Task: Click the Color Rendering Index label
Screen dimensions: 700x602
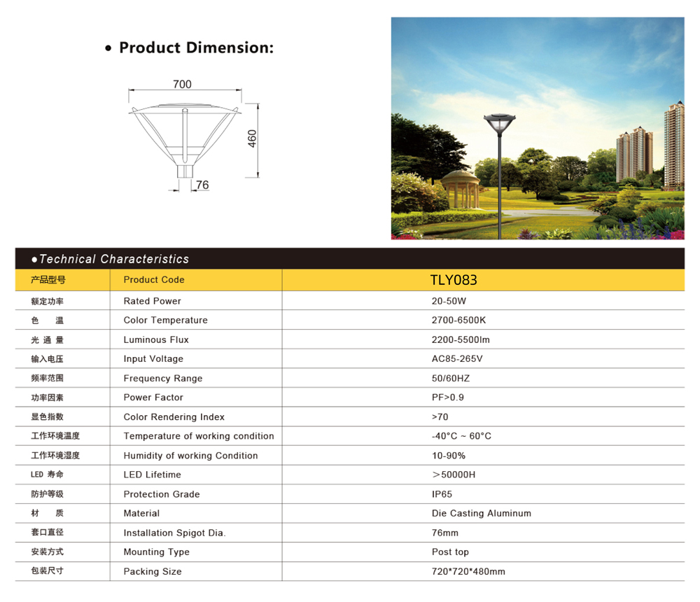Action: click(174, 417)
